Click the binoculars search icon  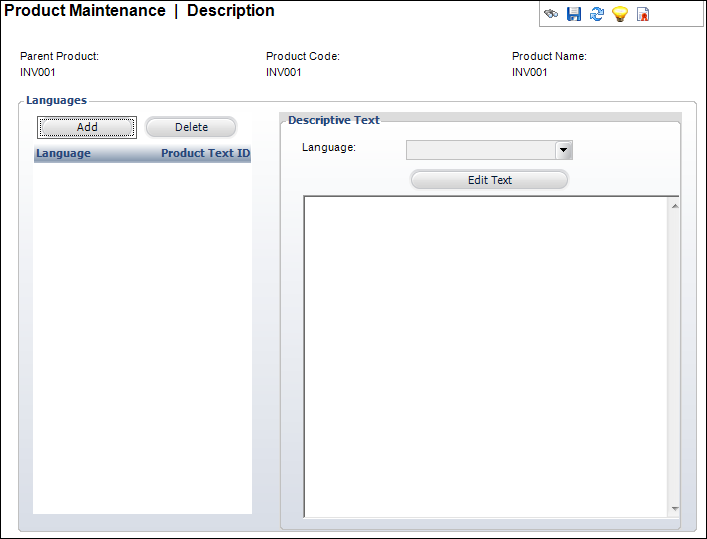tap(551, 14)
